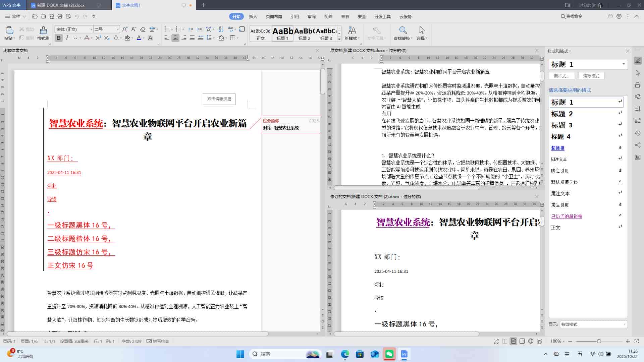
Task: Apply subscript formatting
Action: (107, 38)
